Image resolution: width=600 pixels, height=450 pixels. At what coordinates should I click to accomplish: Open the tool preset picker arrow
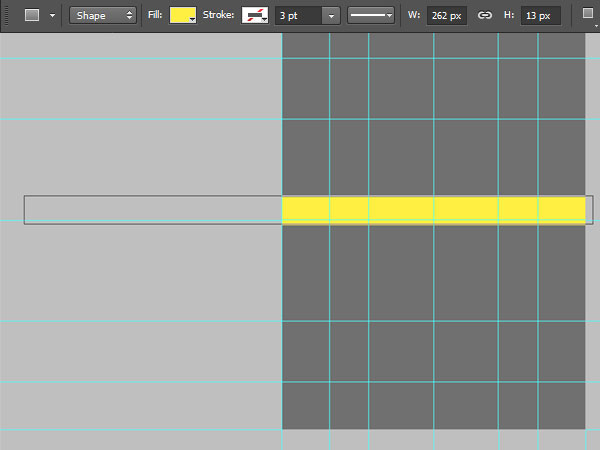(52, 16)
